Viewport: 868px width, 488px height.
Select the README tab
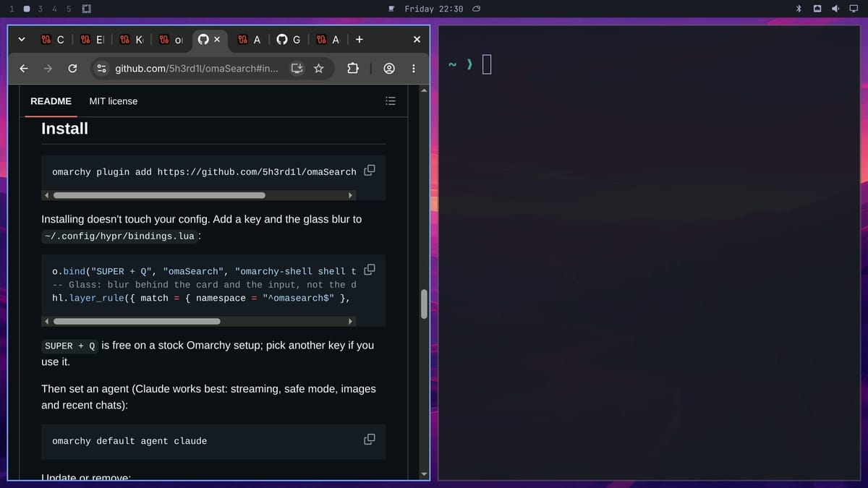(x=51, y=101)
